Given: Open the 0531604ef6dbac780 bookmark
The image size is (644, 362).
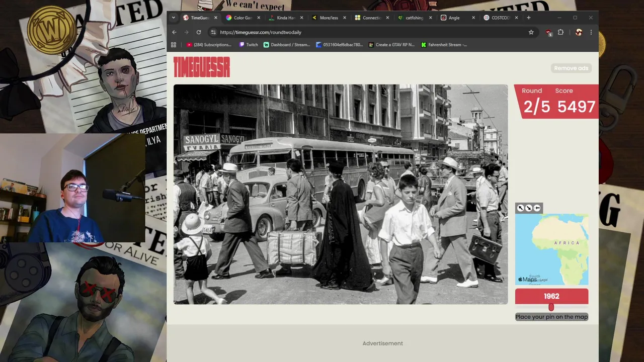Looking at the screenshot, I should tap(339, 45).
